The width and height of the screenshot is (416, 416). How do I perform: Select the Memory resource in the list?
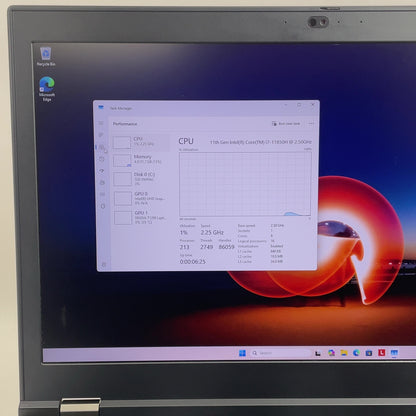click(x=141, y=160)
